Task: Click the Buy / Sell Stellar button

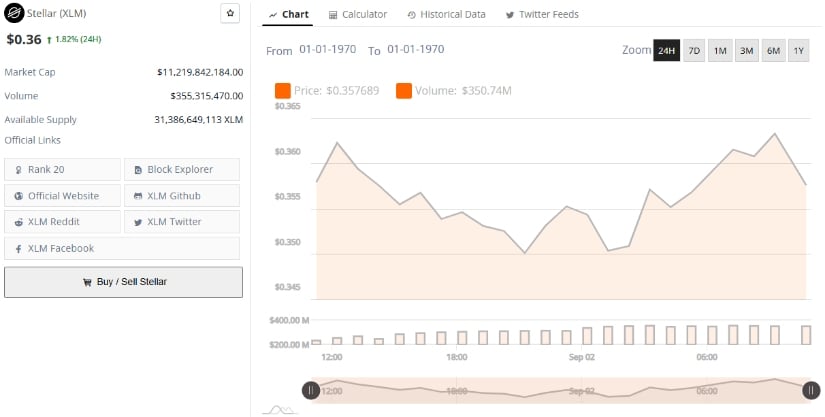Action: 124,282
